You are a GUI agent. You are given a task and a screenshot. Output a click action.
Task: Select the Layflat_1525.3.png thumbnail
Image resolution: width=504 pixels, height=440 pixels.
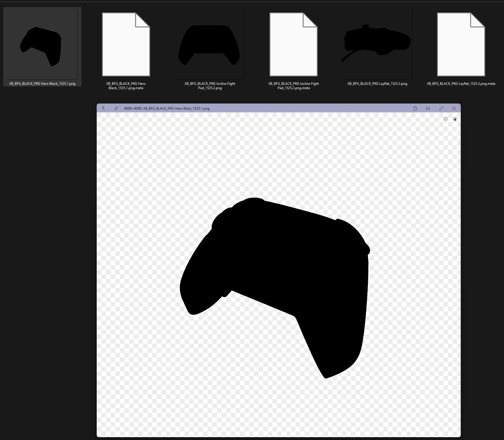tap(377, 44)
